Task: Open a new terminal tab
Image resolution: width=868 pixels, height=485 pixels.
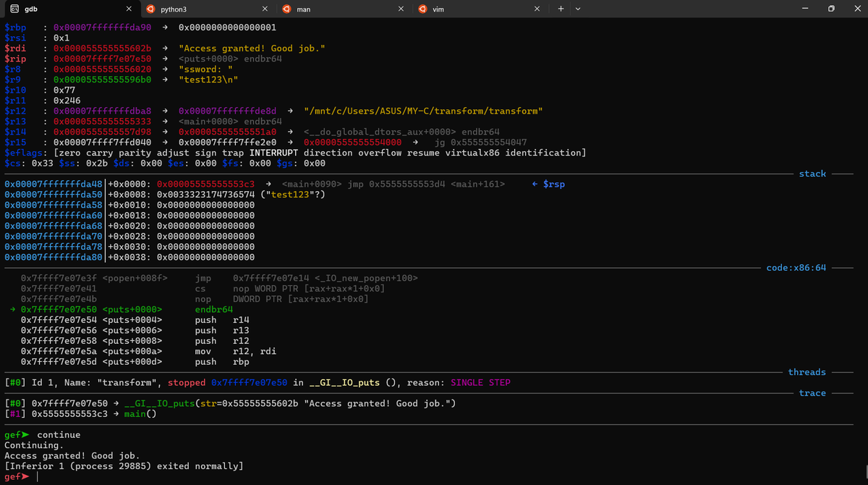Action: click(561, 9)
